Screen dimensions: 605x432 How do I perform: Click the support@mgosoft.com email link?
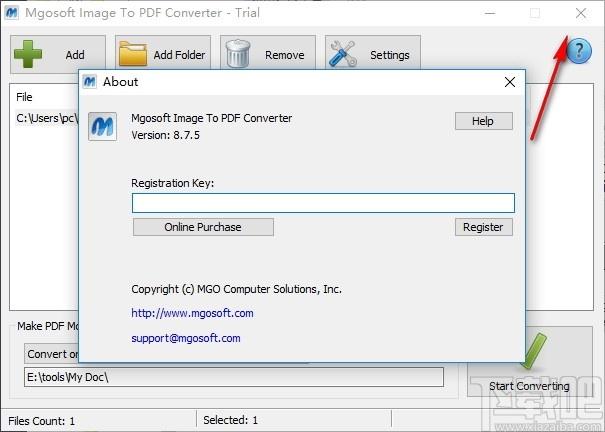click(x=186, y=338)
